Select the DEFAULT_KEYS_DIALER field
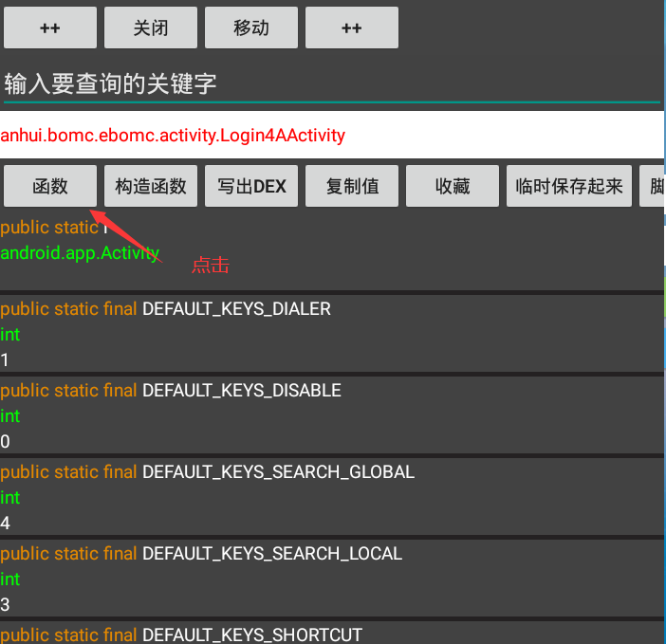666x644 pixels. (x=236, y=309)
